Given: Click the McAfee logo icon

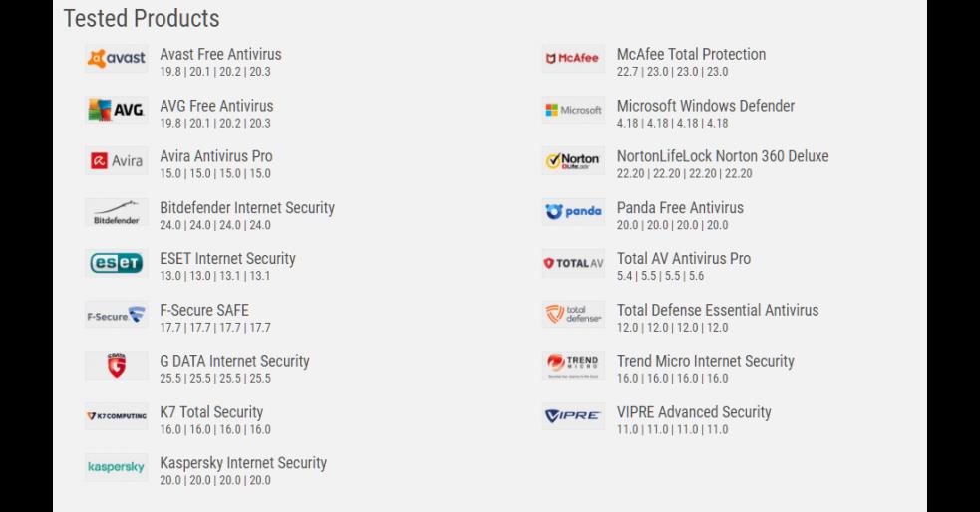Looking at the screenshot, I should 573,59.
